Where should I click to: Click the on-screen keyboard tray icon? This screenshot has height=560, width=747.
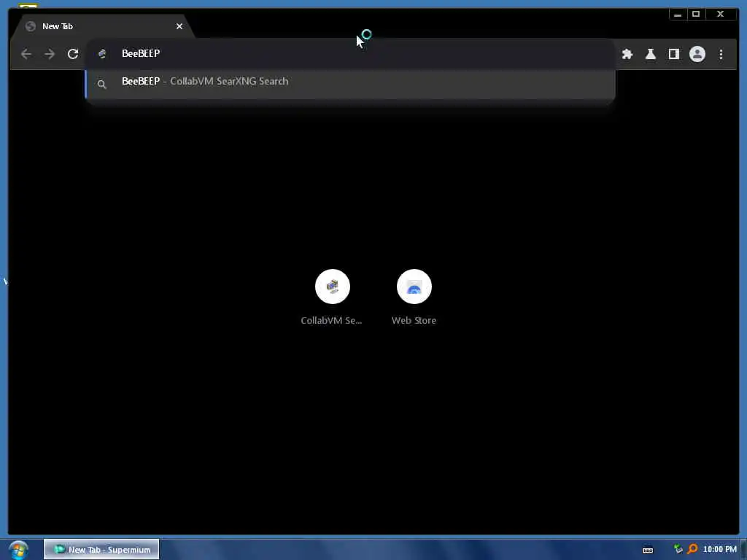click(x=648, y=550)
